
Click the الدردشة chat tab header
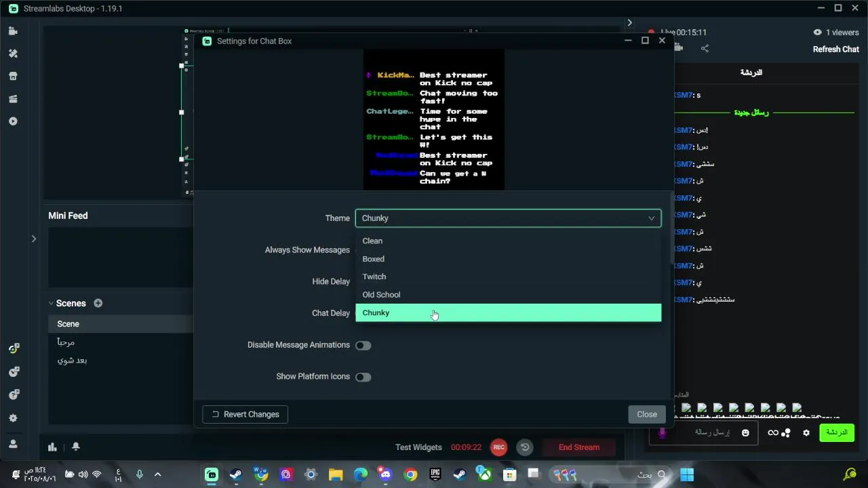pos(751,73)
